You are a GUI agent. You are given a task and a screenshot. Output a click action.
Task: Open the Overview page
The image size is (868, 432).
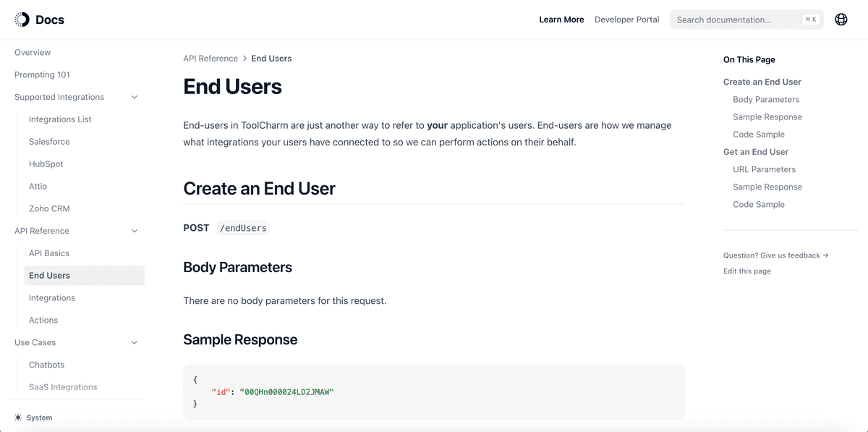coord(32,52)
